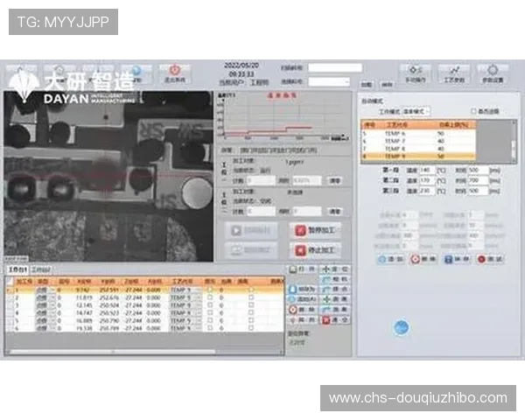Click the red Exit System power icon
The height and width of the screenshot is (420, 525).
pyautogui.click(x=175, y=70)
